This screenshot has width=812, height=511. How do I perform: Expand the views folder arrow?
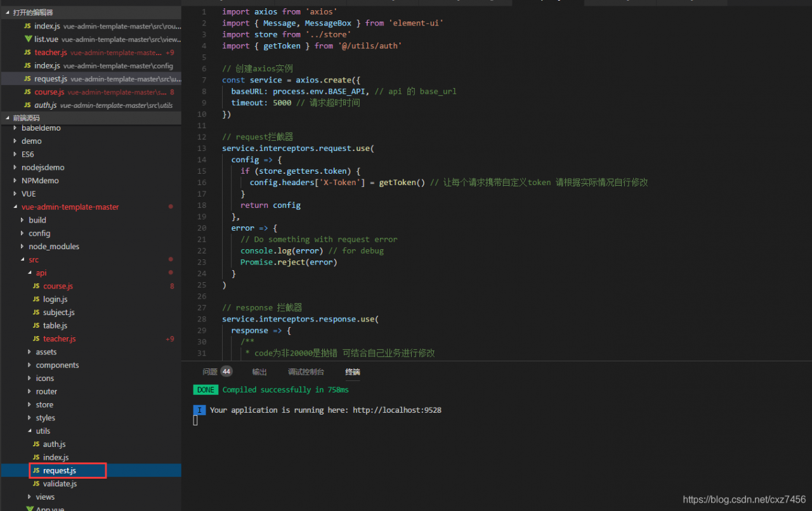coord(29,497)
